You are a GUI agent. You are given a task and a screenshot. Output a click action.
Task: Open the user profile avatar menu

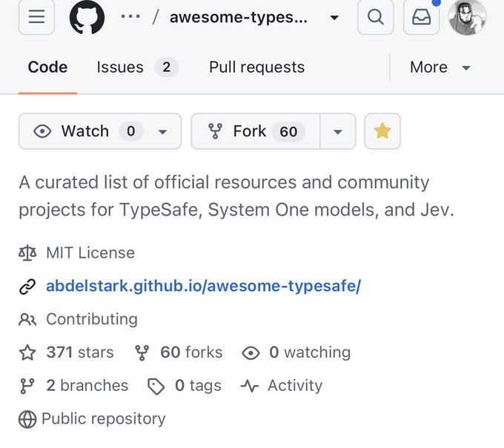pos(467,17)
